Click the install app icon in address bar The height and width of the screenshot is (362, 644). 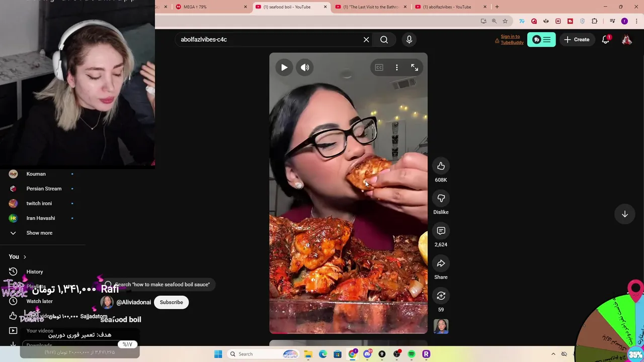click(x=484, y=21)
